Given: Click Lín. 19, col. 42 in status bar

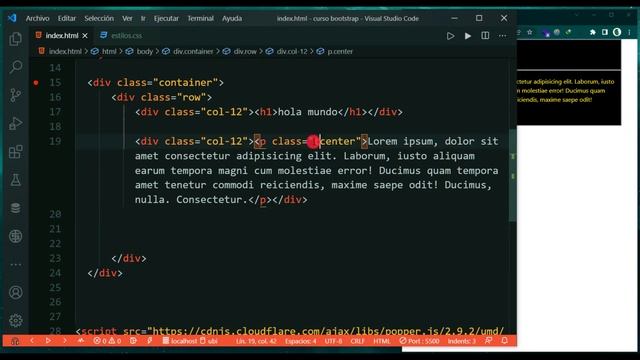Looking at the screenshot, I should (256, 341).
